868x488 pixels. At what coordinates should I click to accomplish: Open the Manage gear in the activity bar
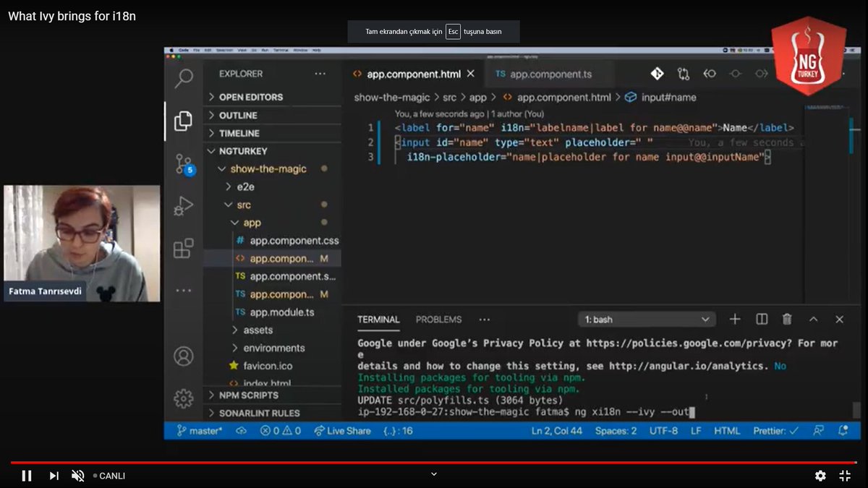184,398
